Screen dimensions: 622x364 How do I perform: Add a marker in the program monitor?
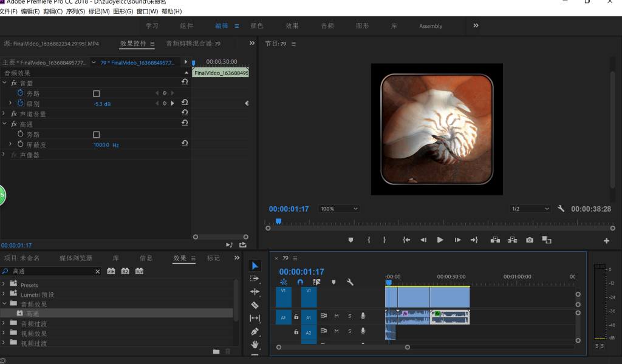pos(350,240)
